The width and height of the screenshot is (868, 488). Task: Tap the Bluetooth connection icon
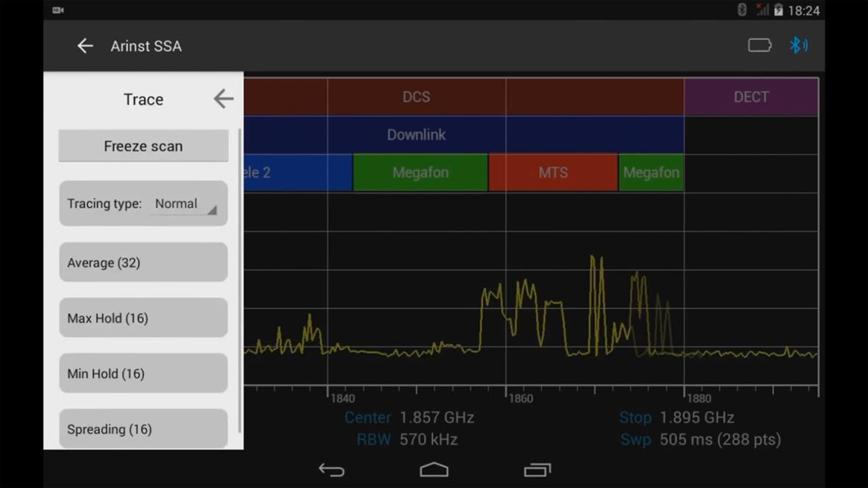click(798, 45)
